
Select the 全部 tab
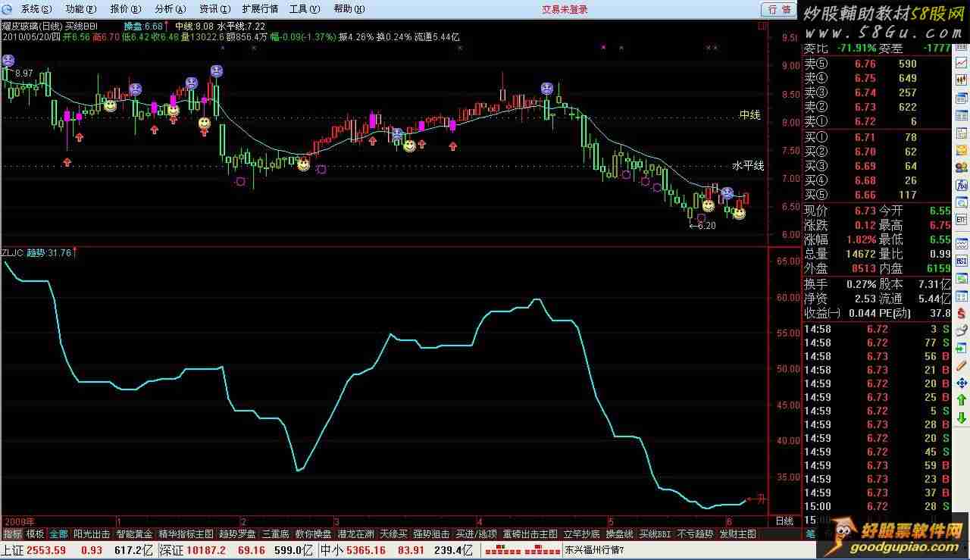click(x=59, y=533)
